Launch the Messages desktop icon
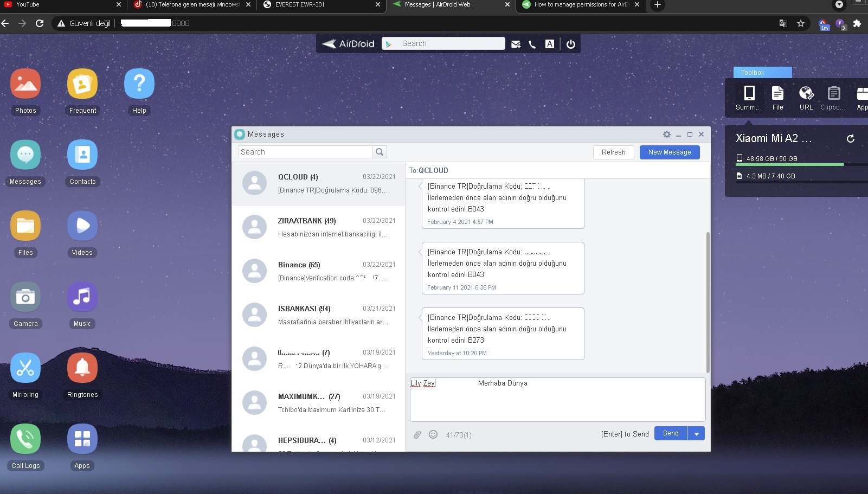This screenshot has height=494, width=868. click(x=25, y=155)
